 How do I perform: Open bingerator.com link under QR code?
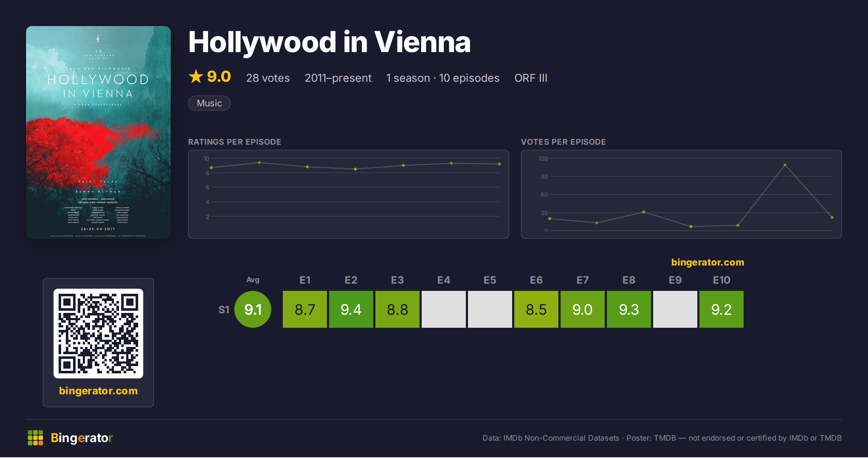point(98,391)
